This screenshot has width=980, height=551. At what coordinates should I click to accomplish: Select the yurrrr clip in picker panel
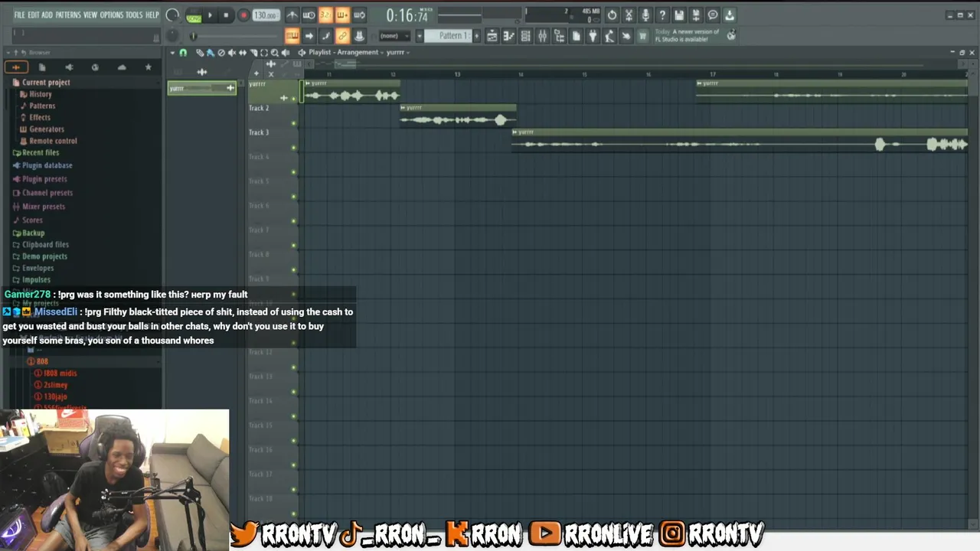point(202,88)
